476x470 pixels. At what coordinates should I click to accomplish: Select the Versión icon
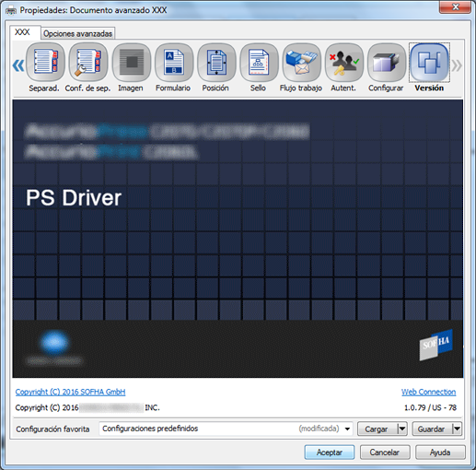pyautogui.click(x=429, y=63)
